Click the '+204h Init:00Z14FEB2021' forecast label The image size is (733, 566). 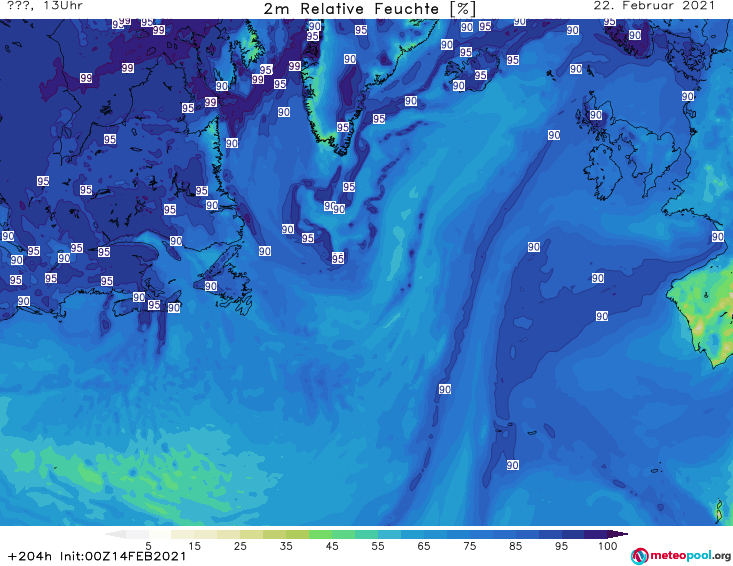pos(97,556)
